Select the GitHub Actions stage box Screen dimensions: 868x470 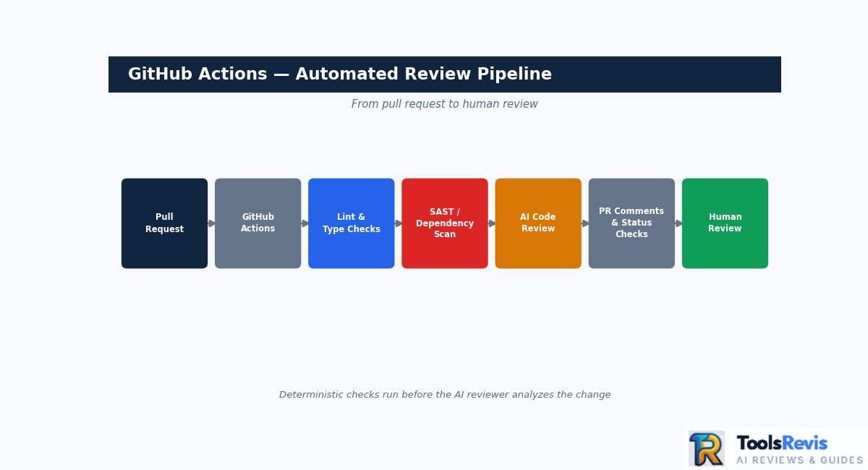pyautogui.click(x=258, y=223)
